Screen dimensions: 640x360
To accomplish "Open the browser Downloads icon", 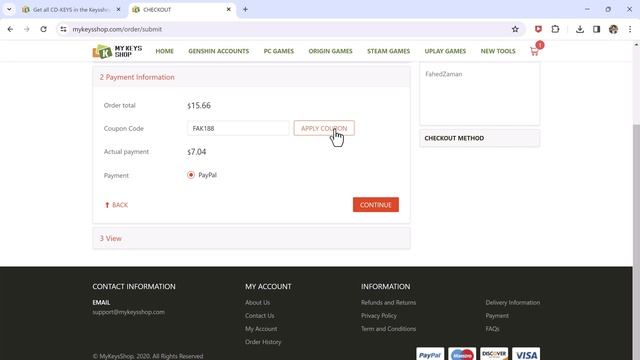I will pos(580,29).
